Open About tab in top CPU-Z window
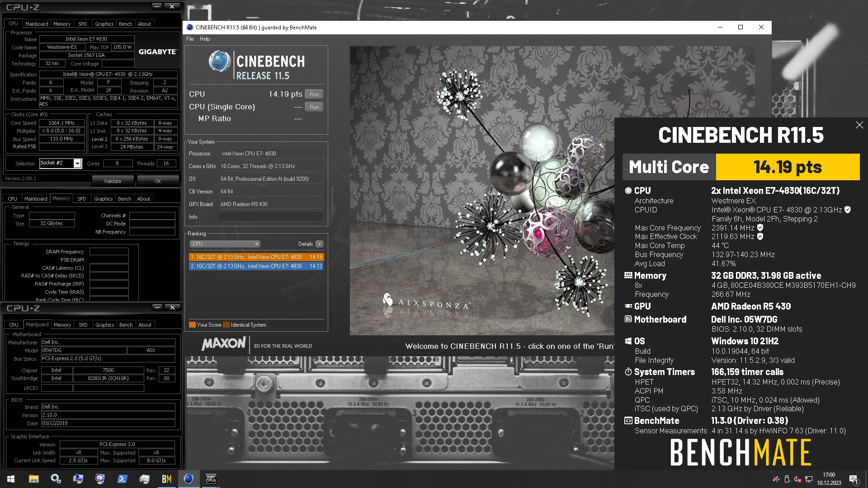The height and width of the screenshot is (488, 868). coord(145,24)
